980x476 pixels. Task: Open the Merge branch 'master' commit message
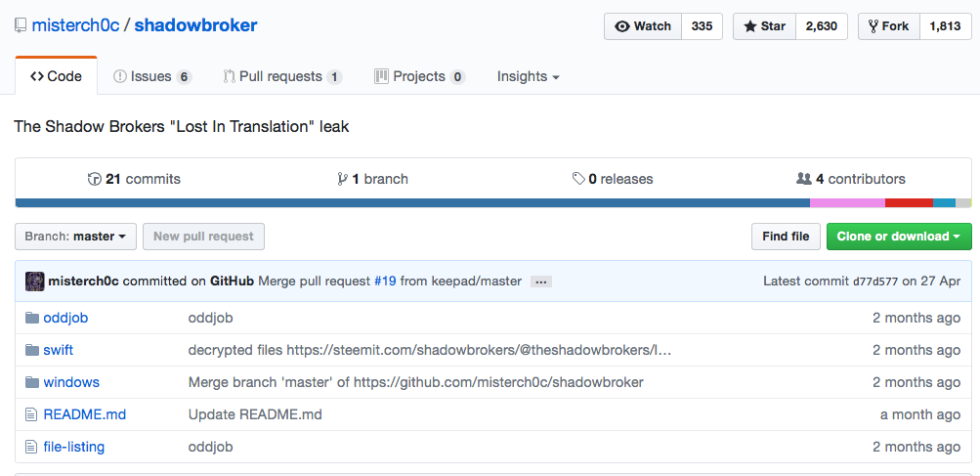coord(415,382)
